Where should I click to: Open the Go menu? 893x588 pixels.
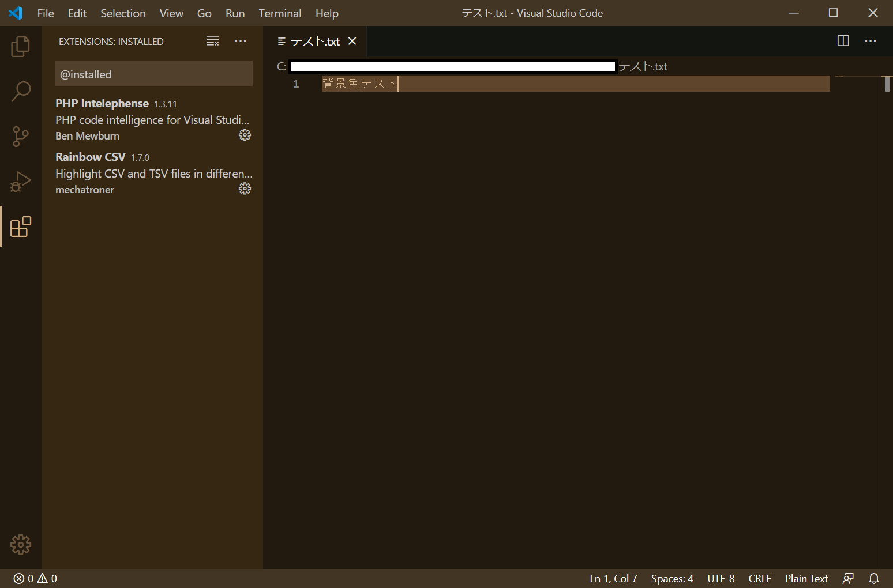[204, 13]
